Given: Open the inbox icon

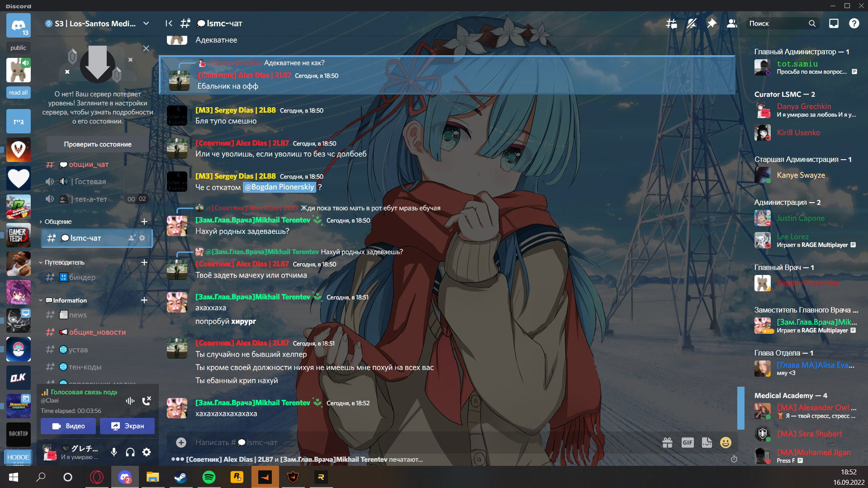Looking at the screenshot, I should pyautogui.click(x=834, y=24).
